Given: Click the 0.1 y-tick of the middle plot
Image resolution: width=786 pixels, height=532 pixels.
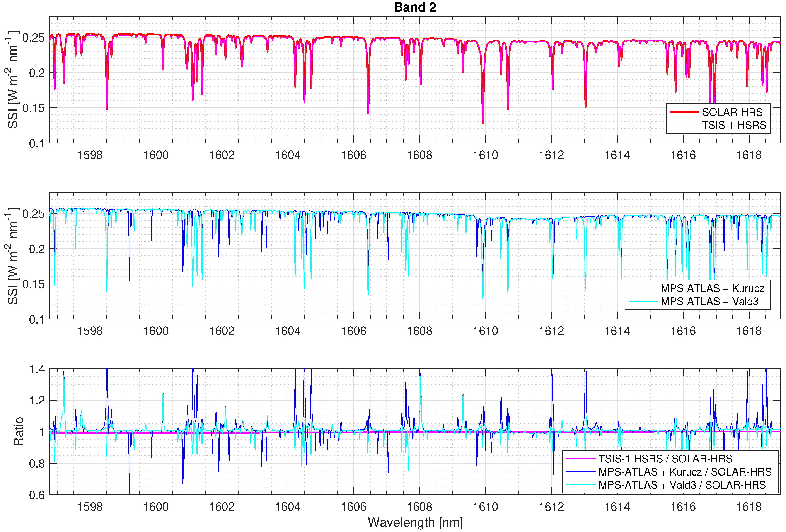Looking at the screenshot, I should [x=37, y=319].
